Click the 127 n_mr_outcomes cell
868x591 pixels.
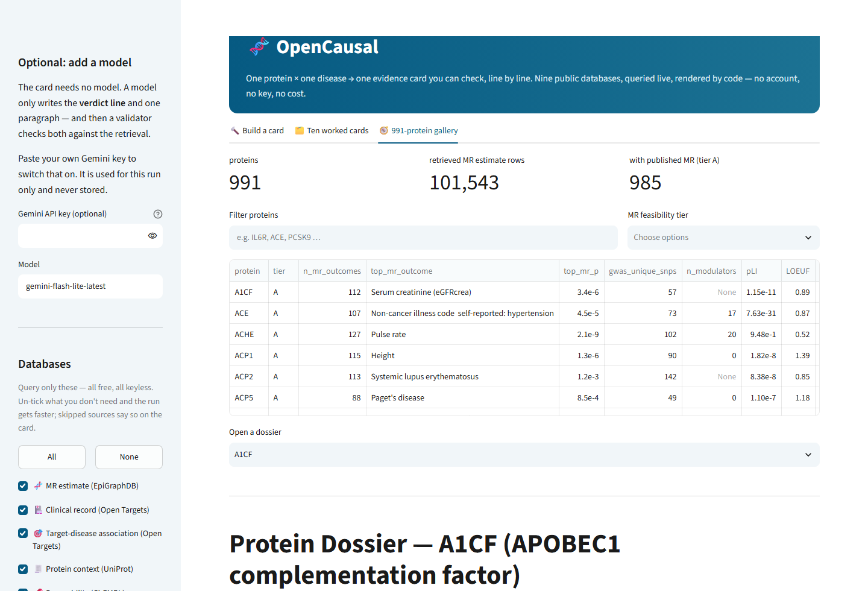(333, 335)
